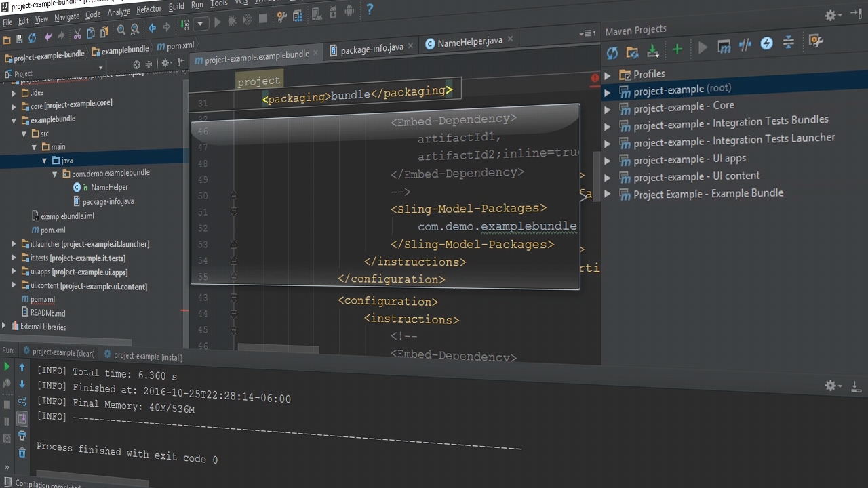Screen dimensions: 868x488
Task: Click the Cut scissors toolbar icon
Action: coord(77,34)
